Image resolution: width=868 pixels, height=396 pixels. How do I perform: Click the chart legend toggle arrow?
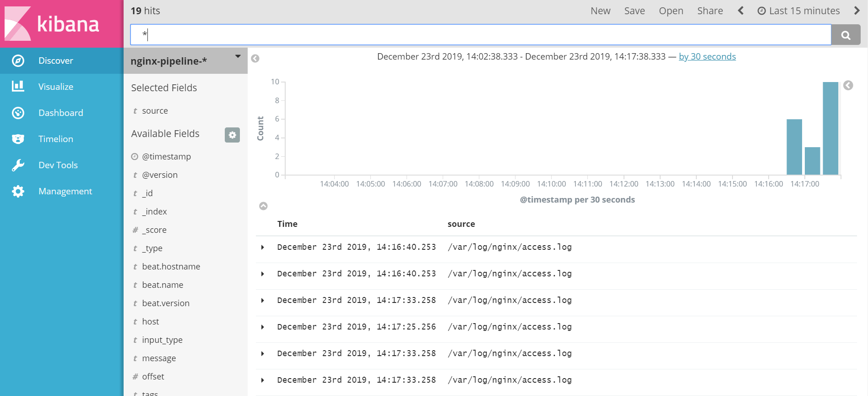(848, 85)
